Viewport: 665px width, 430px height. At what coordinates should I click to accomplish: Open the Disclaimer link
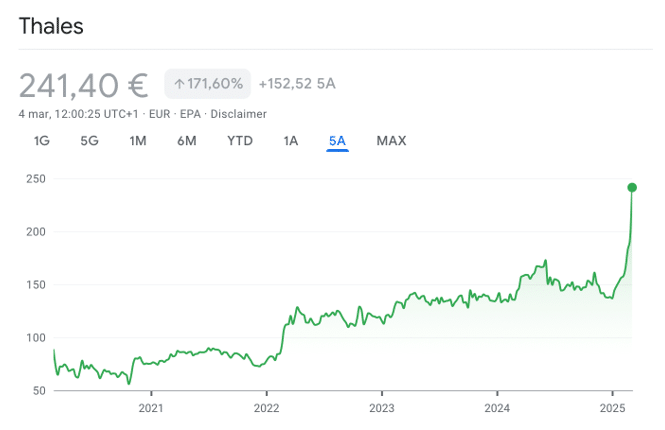[238, 114]
